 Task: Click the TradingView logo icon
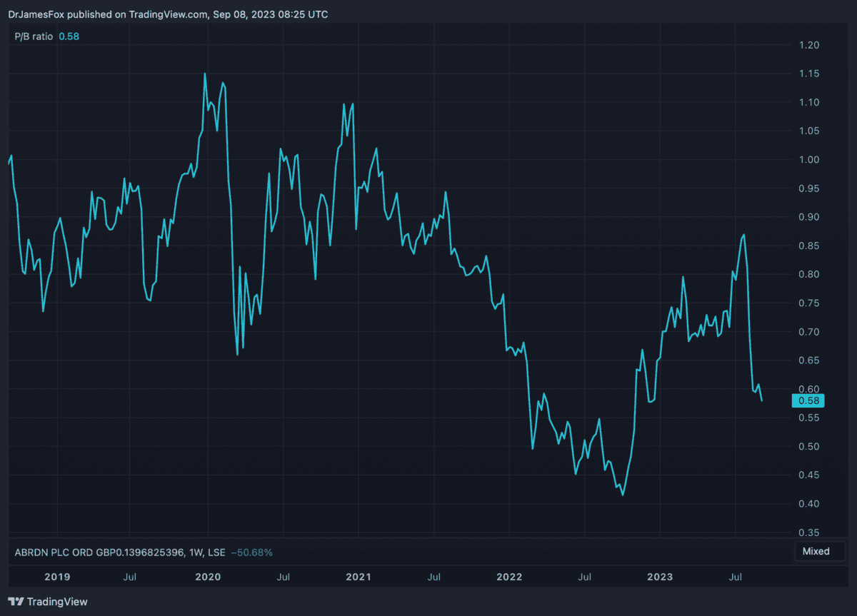[x=16, y=602]
